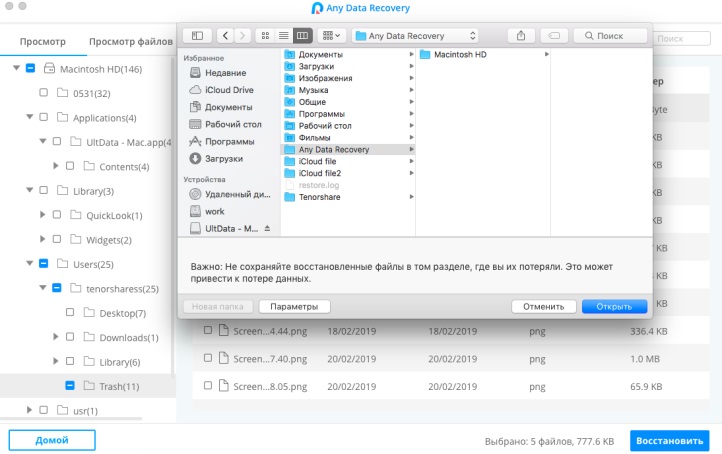Click the Отменить button
This screenshot has height=454, width=722.
pos(543,307)
